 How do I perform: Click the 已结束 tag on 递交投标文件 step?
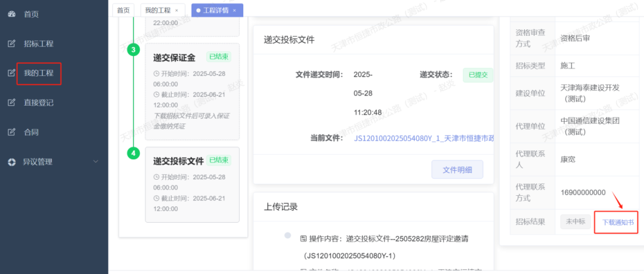(x=218, y=160)
